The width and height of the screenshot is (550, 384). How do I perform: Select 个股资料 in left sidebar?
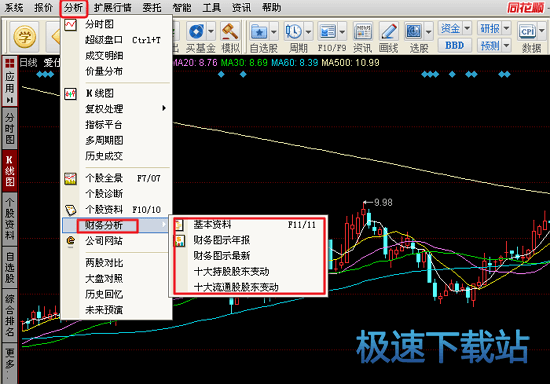pyautogui.click(x=9, y=219)
